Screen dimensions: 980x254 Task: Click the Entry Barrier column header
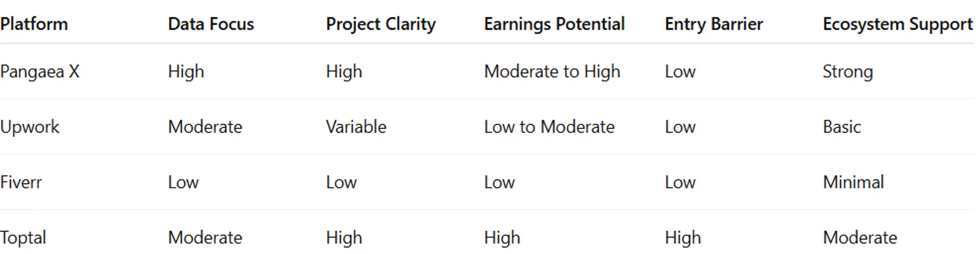(714, 24)
